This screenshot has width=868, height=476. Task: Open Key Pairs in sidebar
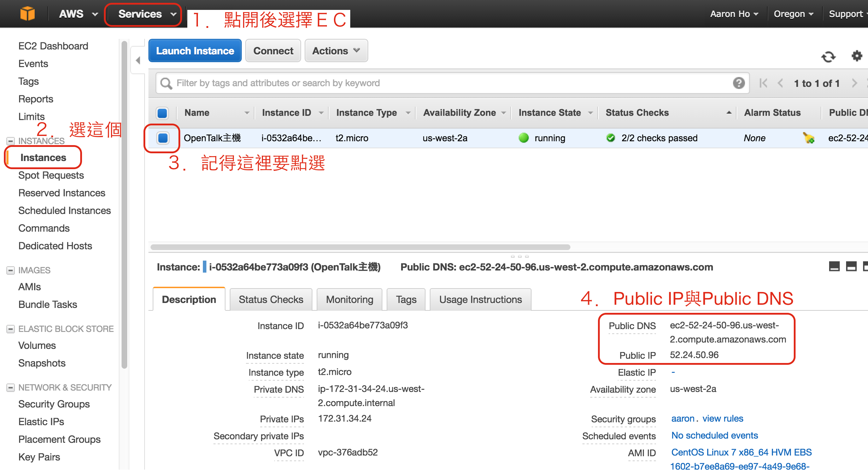point(39,457)
